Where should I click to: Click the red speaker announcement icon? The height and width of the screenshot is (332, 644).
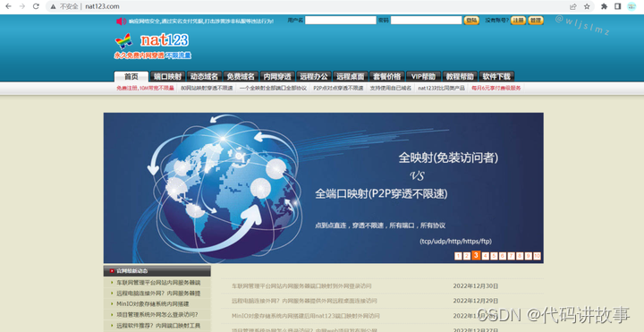tap(121, 21)
